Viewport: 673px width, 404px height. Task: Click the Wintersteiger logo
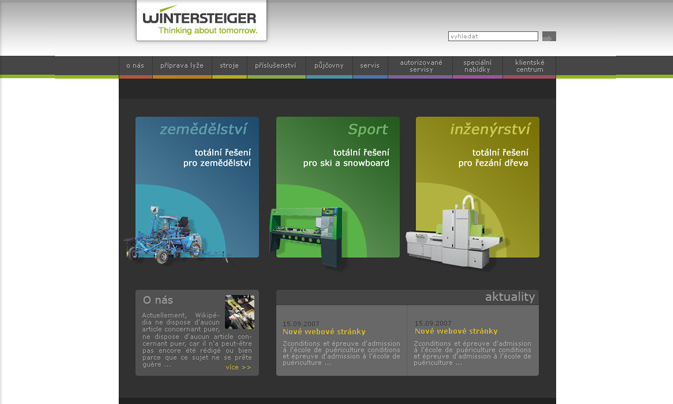(201, 20)
